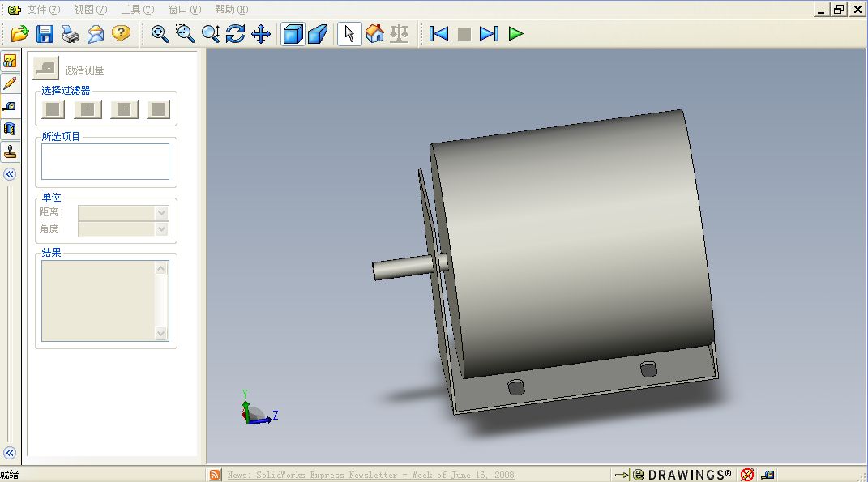Send the file by email envelope icon
This screenshot has height=482, width=868.
(x=96, y=34)
